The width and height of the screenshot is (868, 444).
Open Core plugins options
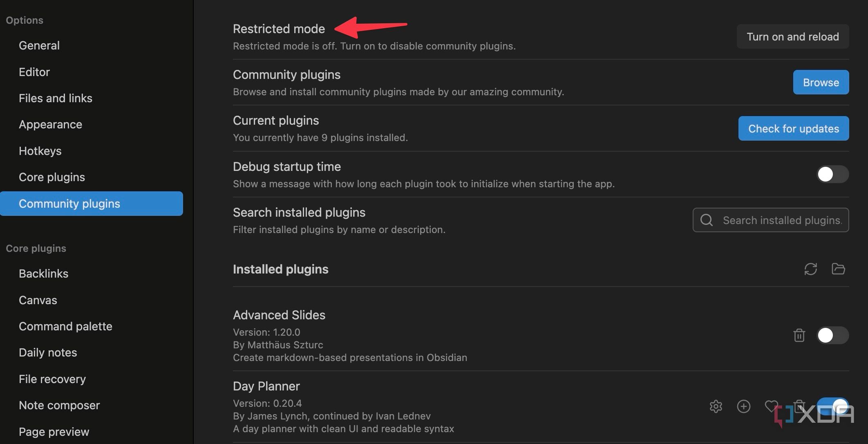click(52, 177)
